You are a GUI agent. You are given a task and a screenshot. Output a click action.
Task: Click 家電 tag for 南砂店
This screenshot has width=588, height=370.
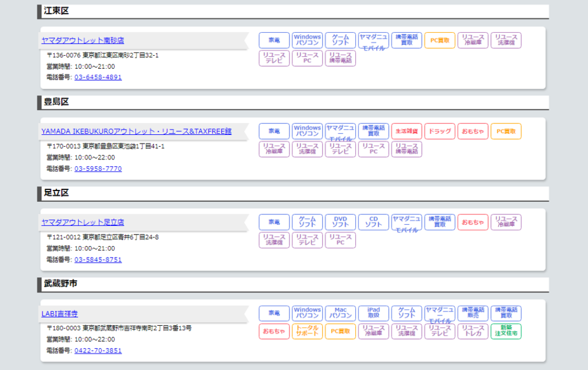click(274, 40)
